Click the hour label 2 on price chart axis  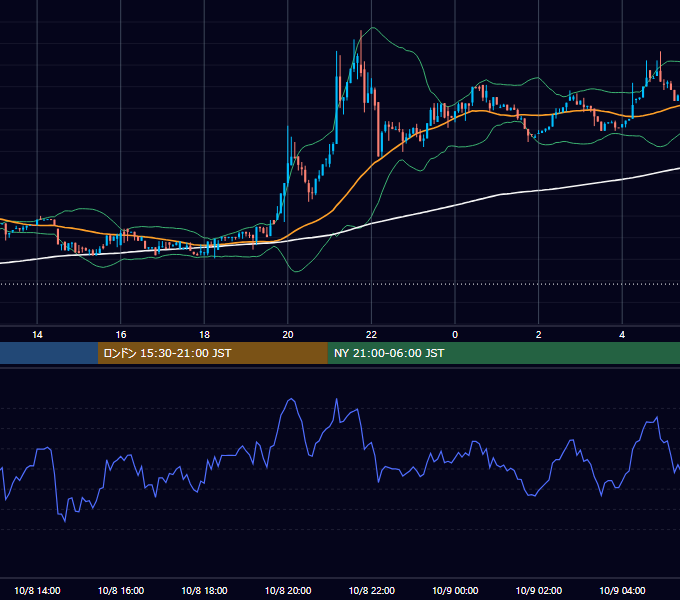pyautogui.click(x=538, y=335)
